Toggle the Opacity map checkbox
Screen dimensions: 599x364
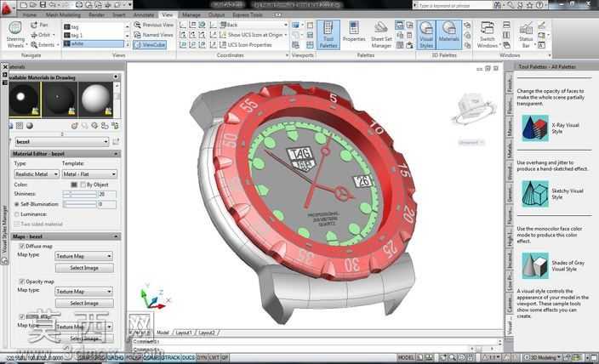point(22,282)
